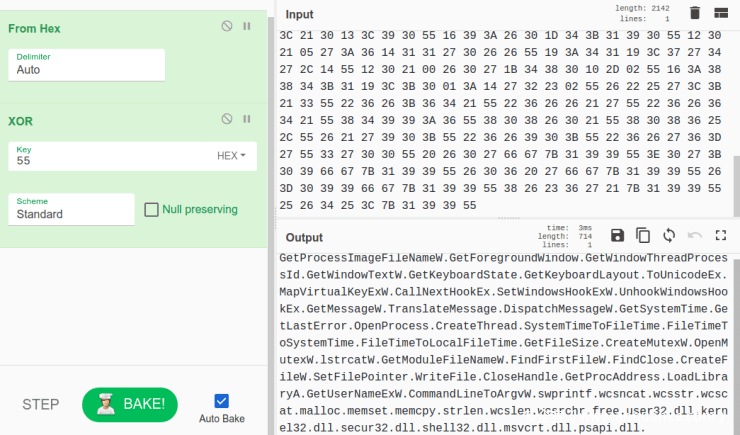The height and width of the screenshot is (435, 740).
Task: Replace input with output
Action: tap(669, 236)
